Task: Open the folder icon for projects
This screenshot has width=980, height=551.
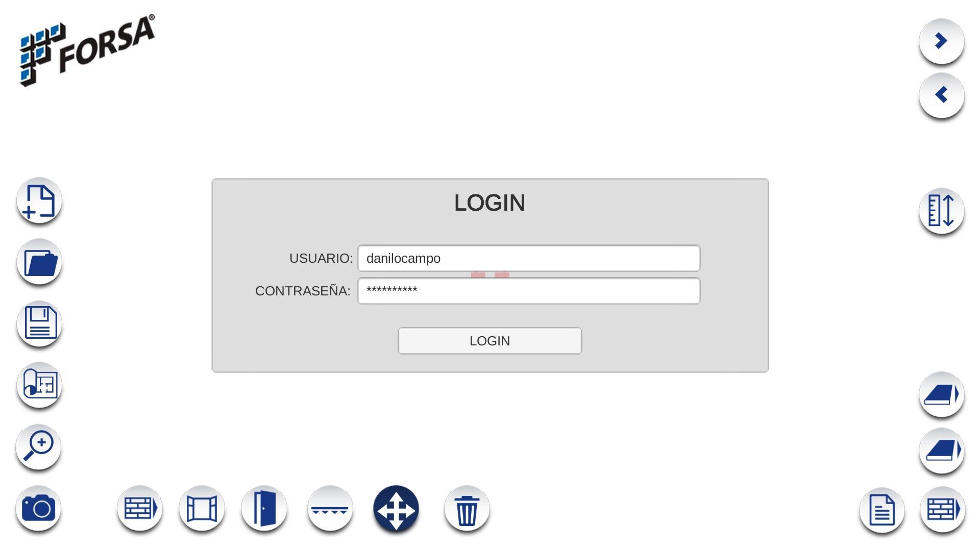Action: coord(39,262)
